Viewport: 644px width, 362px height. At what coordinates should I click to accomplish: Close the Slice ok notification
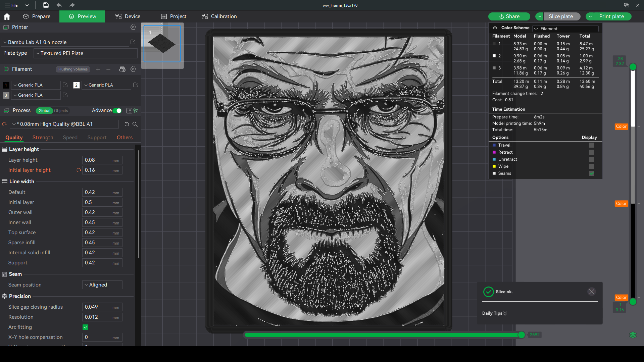tap(592, 292)
